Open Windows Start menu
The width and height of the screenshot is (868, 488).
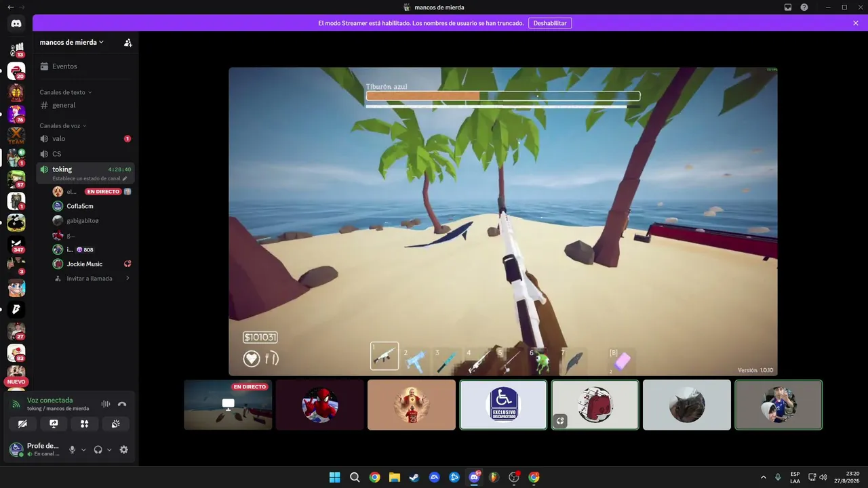(334, 477)
